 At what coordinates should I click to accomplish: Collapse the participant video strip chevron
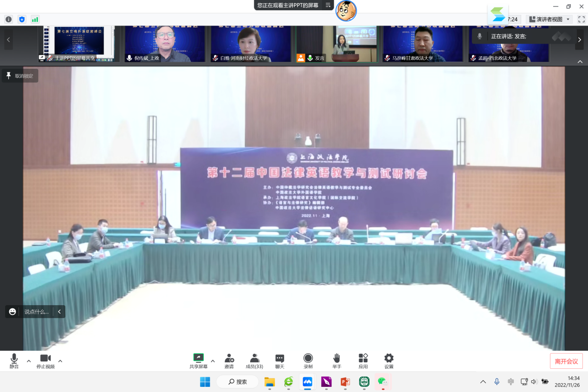click(580, 62)
